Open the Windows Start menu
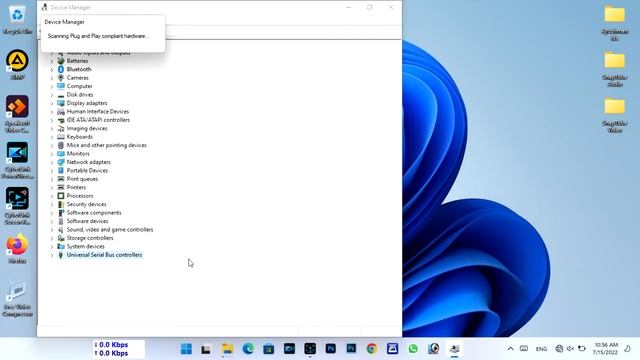Image resolution: width=640 pixels, height=360 pixels. (186, 349)
